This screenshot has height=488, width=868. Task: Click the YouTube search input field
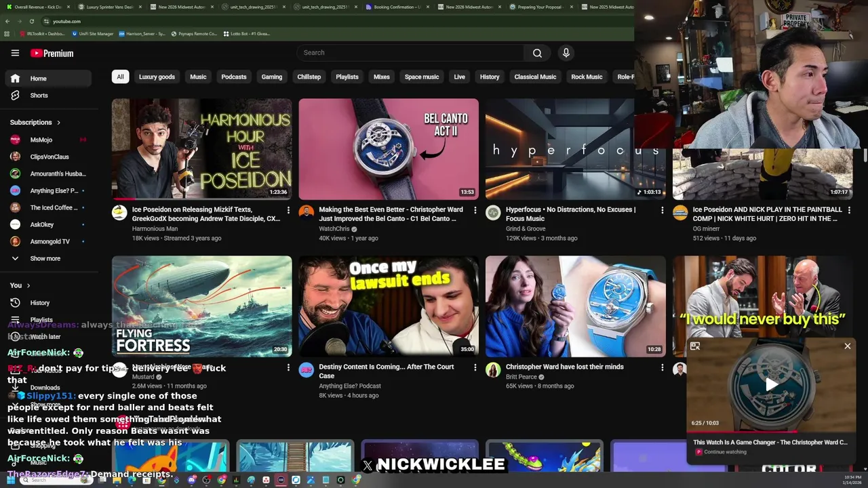click(x=410, y=53)
